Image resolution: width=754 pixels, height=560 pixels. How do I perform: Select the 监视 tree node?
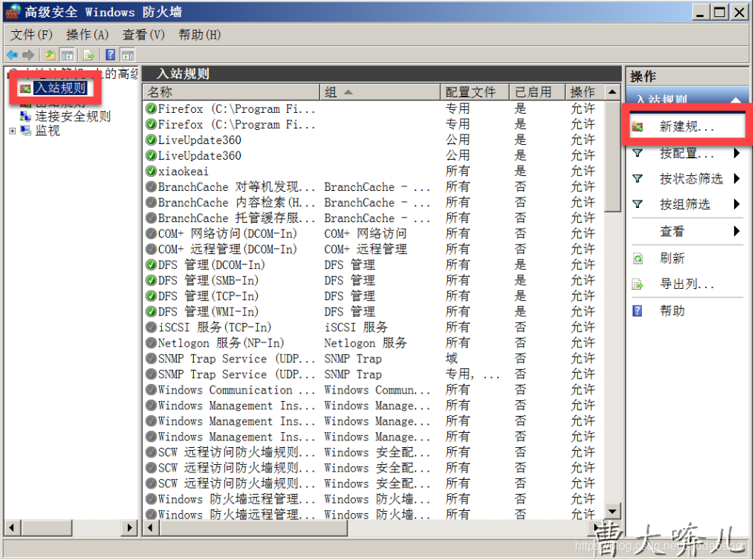pyautogui.click(x=47, y=131)
